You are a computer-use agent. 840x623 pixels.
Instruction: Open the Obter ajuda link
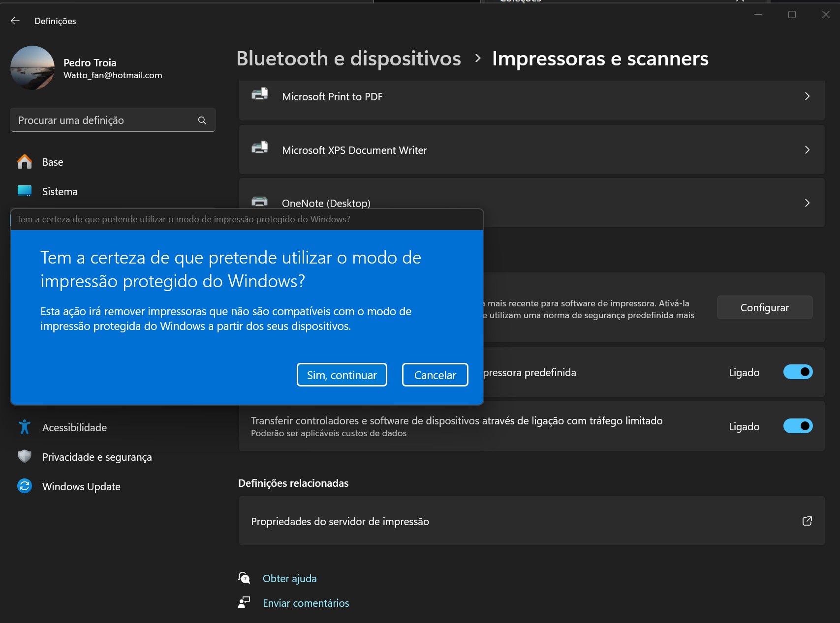tap(289, 579)
